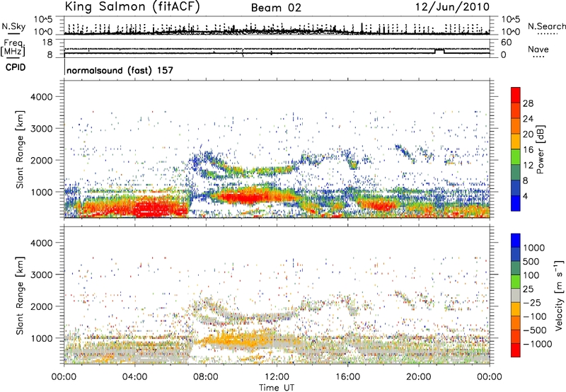Viewport: 566px width, 392px height.
Task: Click the 'N.Sky' legend label
Action: pyautogui.click(x=13, y=26)
